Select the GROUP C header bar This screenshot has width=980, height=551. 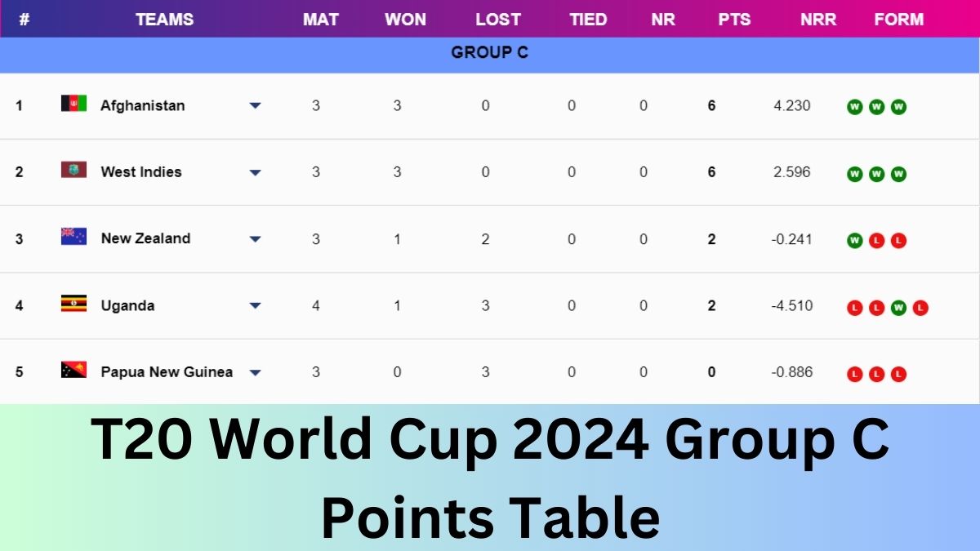click(x=489, y=52)
